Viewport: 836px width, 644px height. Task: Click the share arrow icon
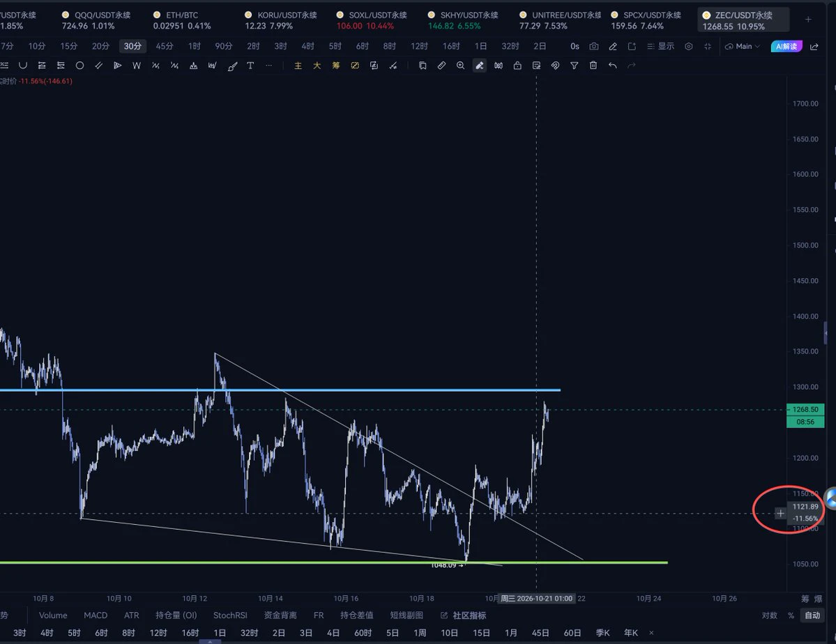point(814,47)
